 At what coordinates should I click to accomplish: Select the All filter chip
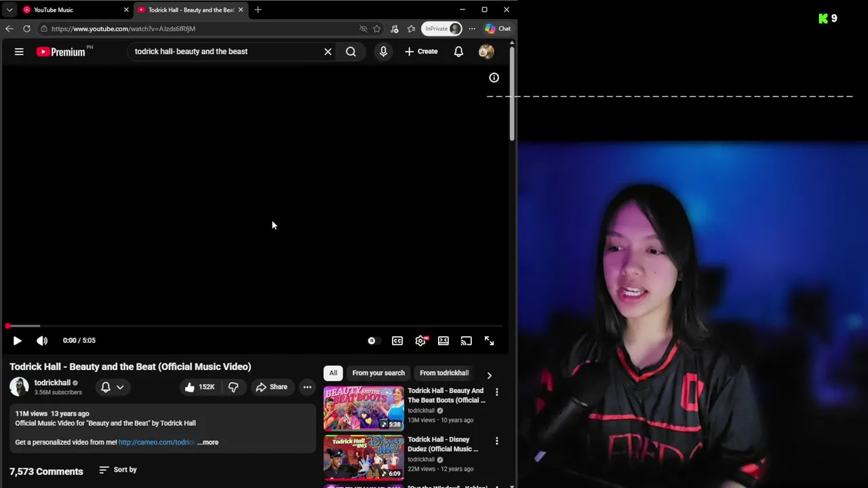333,373
